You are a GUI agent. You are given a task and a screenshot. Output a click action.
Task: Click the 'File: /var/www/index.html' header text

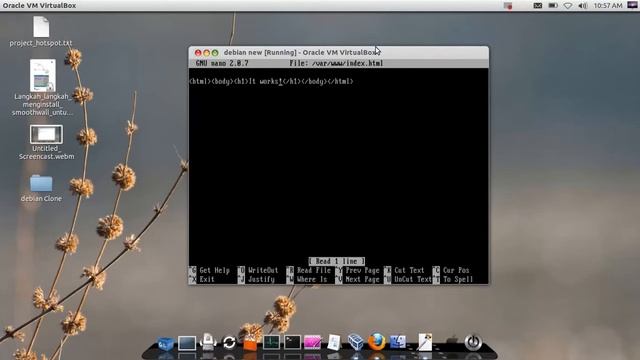point(336,63)
